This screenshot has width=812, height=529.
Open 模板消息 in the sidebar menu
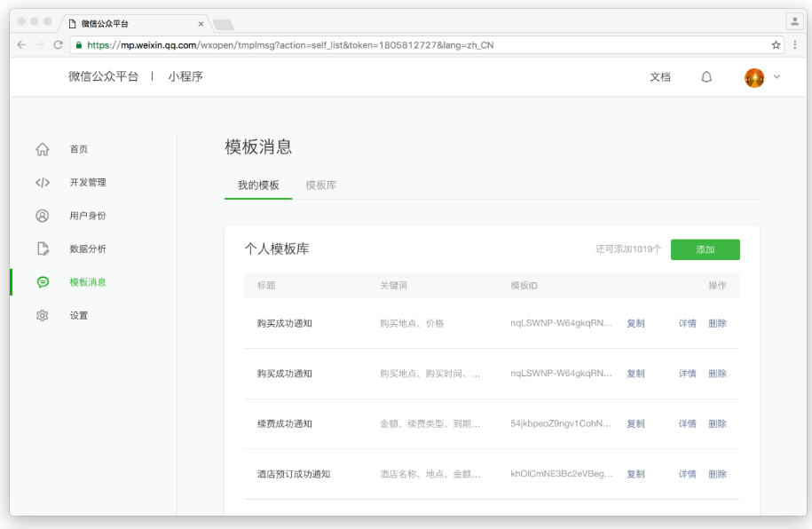click(x=88, y=282)
